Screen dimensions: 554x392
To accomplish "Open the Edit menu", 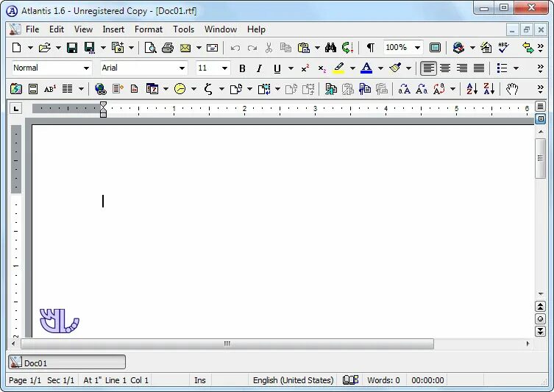I will 57,29.
